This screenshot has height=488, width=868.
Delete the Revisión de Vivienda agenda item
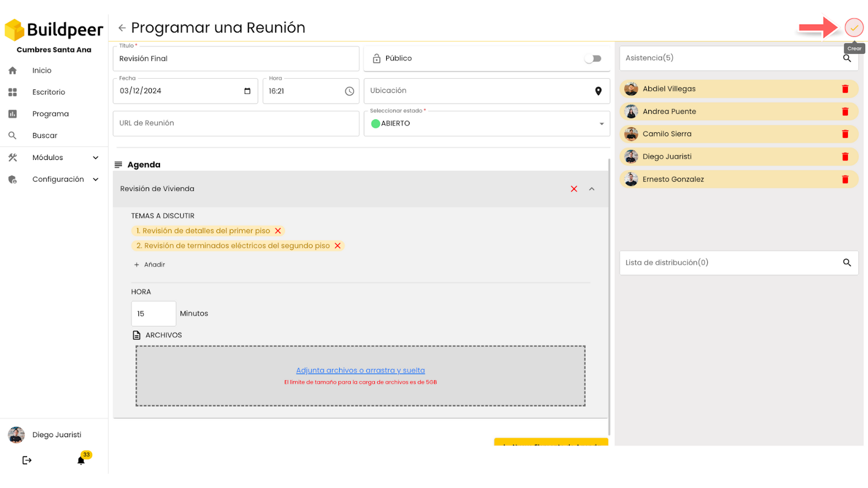[574, 189]
